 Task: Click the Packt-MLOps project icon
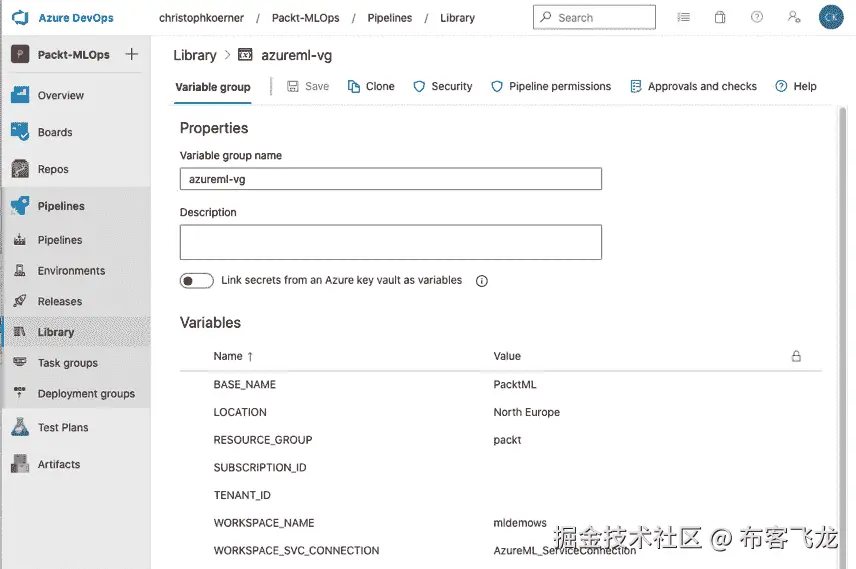[x=20, y=54]
